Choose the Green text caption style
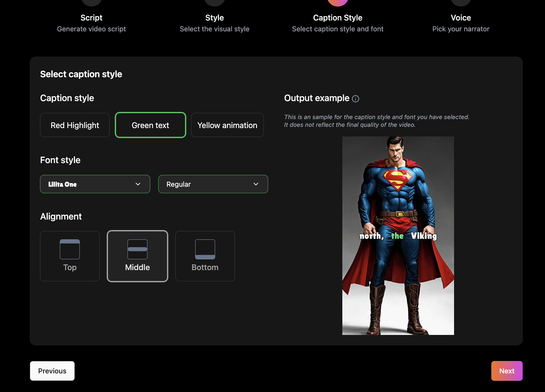 click(x=151, y=125)
